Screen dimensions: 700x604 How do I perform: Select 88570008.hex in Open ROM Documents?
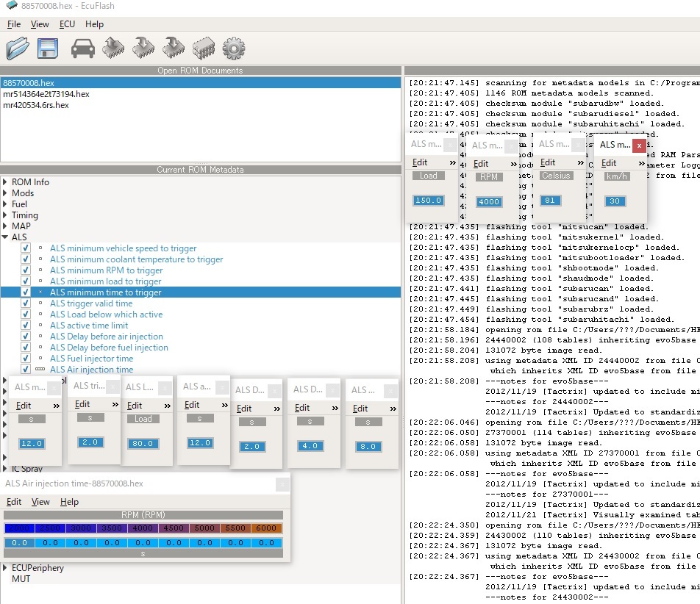coord(201,83)
